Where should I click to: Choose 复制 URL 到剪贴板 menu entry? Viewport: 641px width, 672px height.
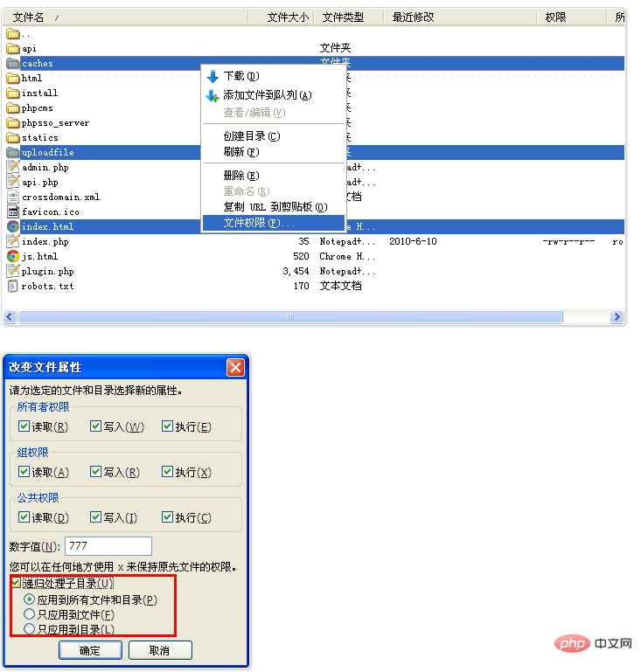274,207
